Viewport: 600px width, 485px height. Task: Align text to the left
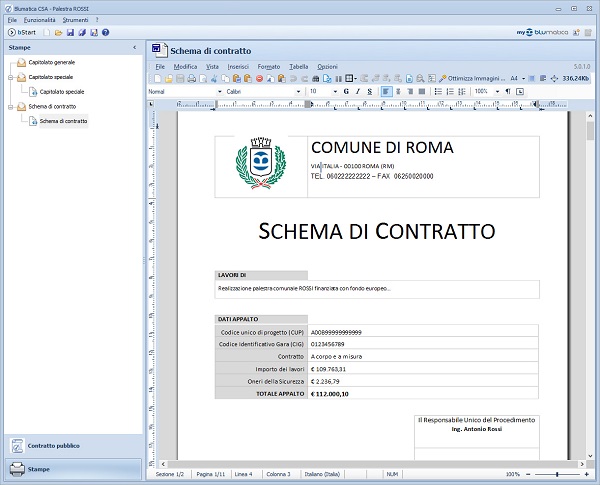[386, 91]
